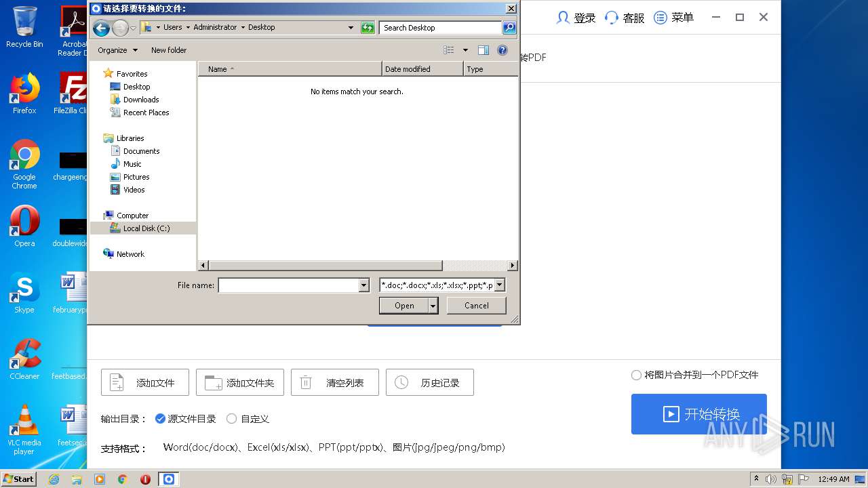The image size is (868, 488).
Task: Select the 源文件目录 output radio button
Action: (160, 419)
